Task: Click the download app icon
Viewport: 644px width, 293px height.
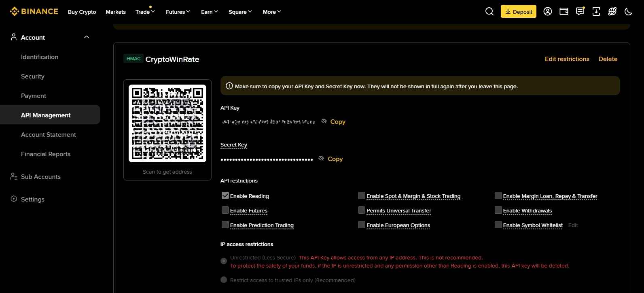Action: [x=596, y=11]
